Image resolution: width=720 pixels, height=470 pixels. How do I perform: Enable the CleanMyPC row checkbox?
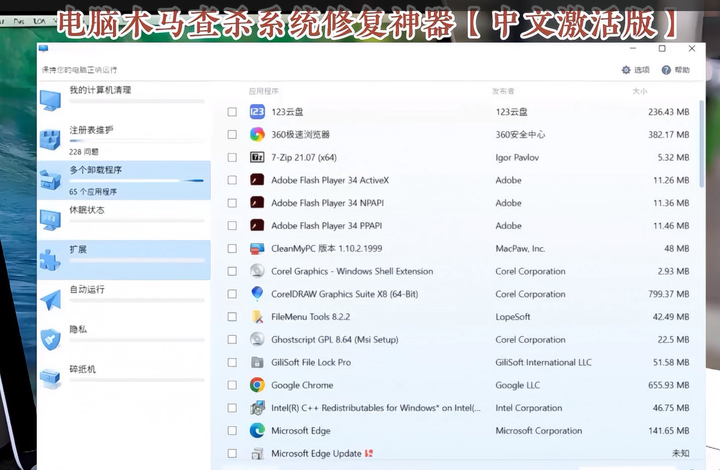232,249
